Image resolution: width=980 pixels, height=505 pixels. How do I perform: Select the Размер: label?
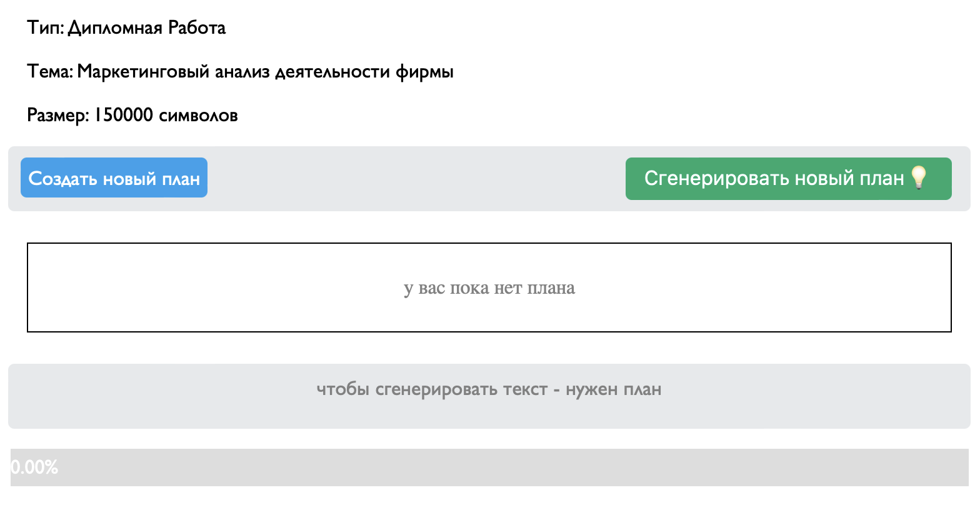click(59, 116)
